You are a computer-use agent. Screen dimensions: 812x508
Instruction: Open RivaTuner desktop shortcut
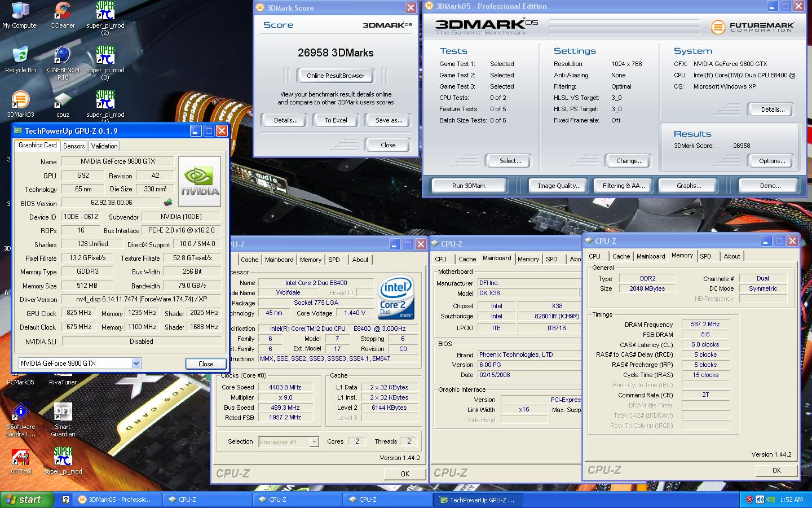[x=63, y=382]
